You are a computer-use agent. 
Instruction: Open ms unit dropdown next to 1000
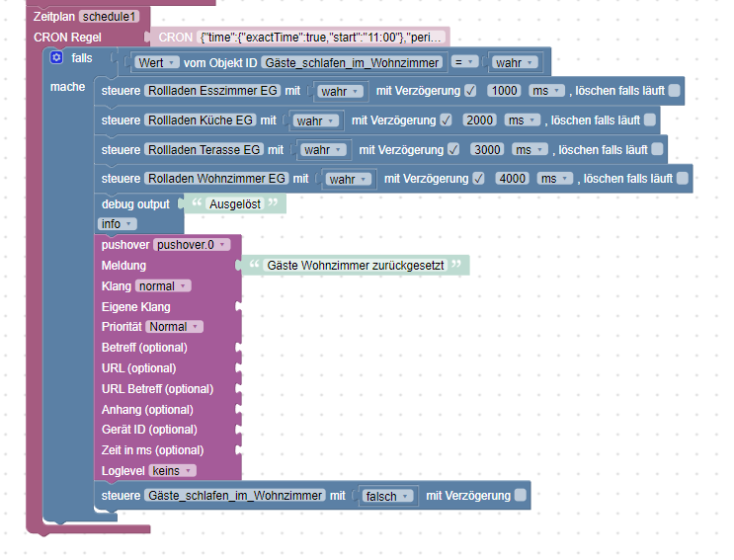[x=546, y=91]
